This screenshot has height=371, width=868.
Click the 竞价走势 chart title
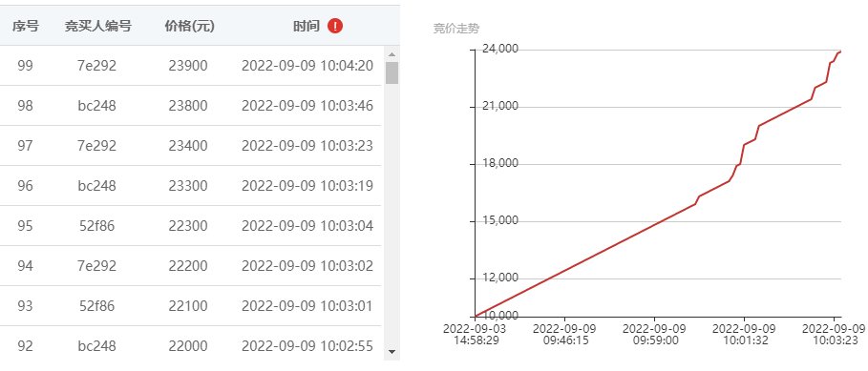click(455, 30)
